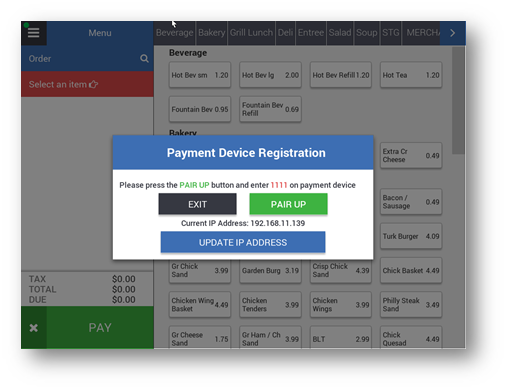Click Payment Device Registration dialog title

pos(246,153)
